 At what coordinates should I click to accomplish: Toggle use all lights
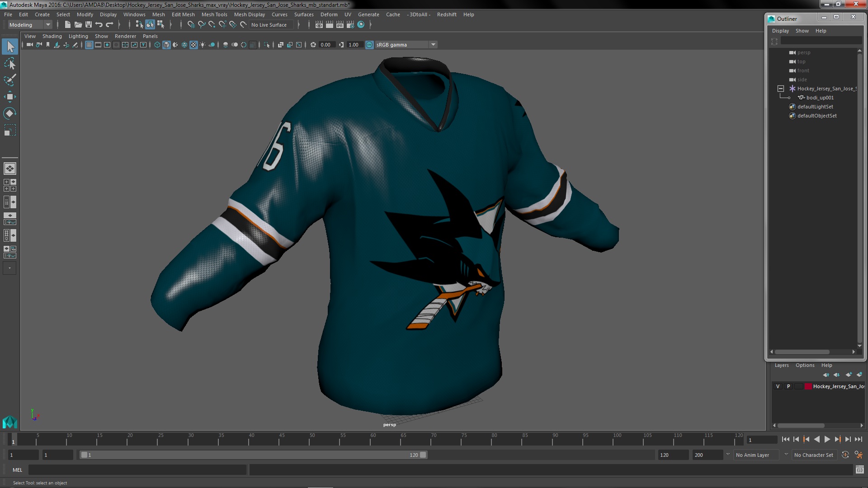pyautogui.click(x=203, y=45)
